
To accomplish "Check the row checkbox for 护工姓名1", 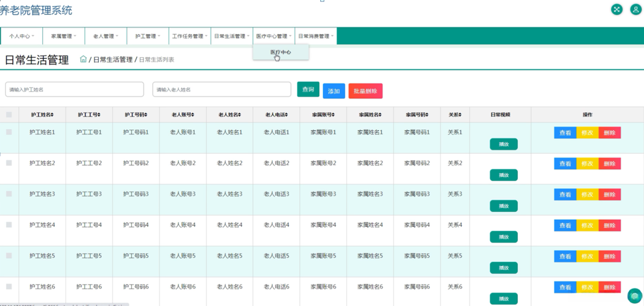I will pyautogui.click(x=9, y=132).
